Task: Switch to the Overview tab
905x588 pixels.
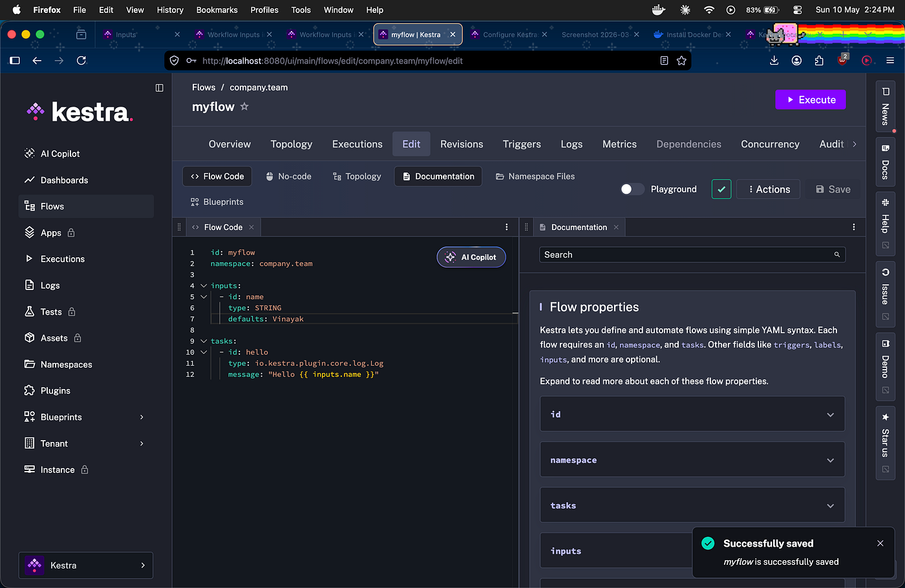Action: click(x=229, y=144)
